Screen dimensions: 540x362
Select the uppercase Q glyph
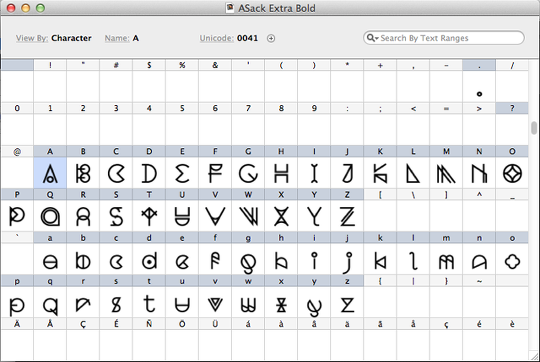click(50, 216)
